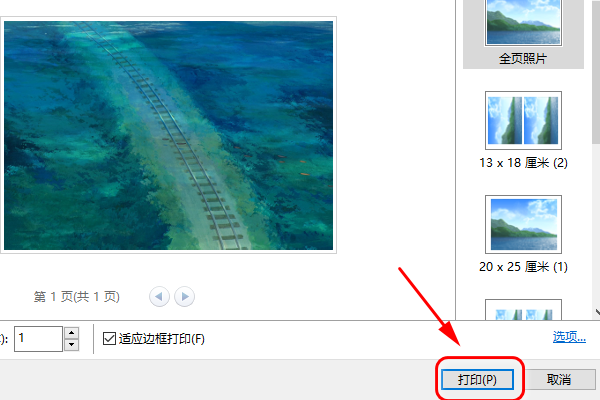
Task: Click the railway photo print preview
Action: coord(168,135)
